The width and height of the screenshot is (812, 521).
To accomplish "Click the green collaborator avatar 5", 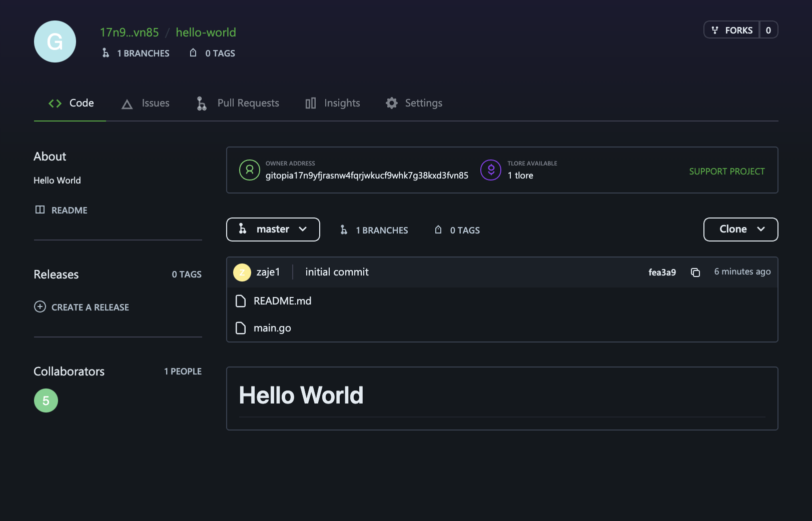I will [46, 400].
